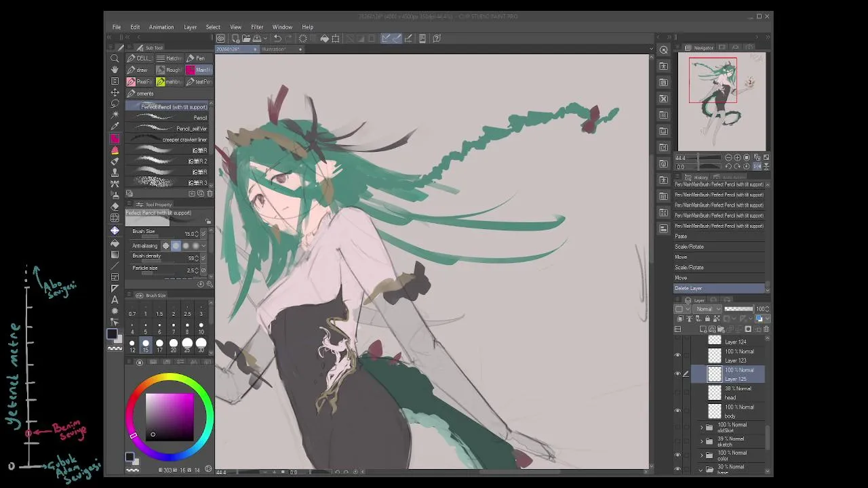Select the Eraser tool
This screenshot has height=488, width=868.
[x=115, y=207]
